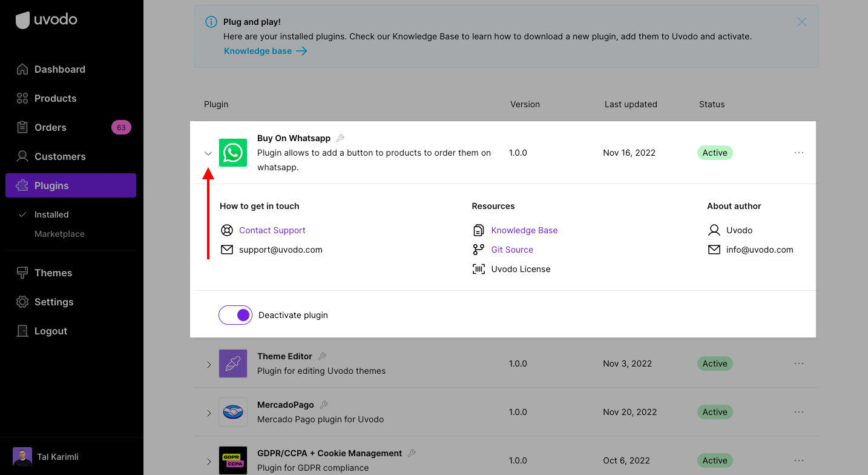Image resolution: width=868 pixels, height=475 pixels.
Task: Switch to the Marketplace submenu
Action: click(x=59, y=234)
